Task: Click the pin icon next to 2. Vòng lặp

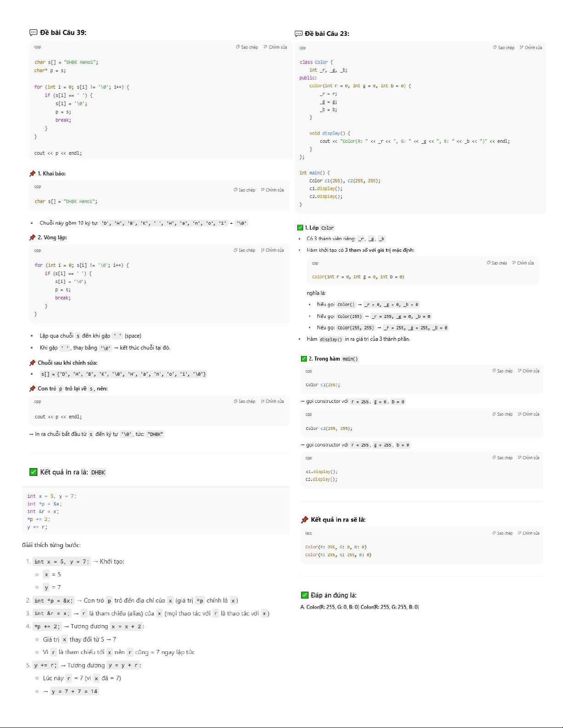Action: click(32, 237)
